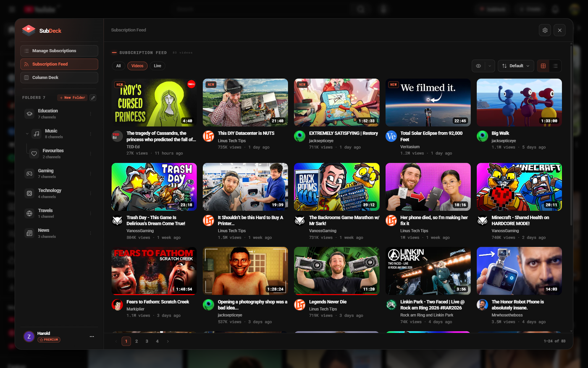The height and width of the screenshot is (368, 588).
Task: Click the Linus Tech Tips name under Printer video
Action: 232,230
